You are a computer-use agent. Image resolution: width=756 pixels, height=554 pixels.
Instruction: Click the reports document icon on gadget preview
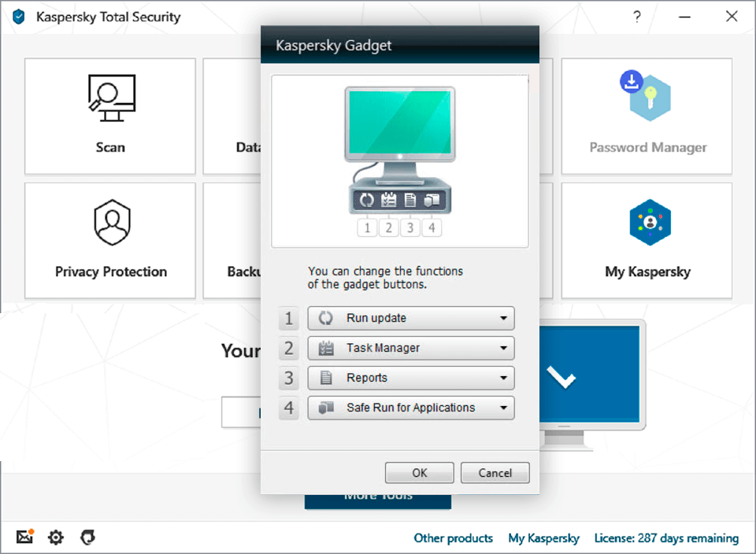[x=410, y=200]
